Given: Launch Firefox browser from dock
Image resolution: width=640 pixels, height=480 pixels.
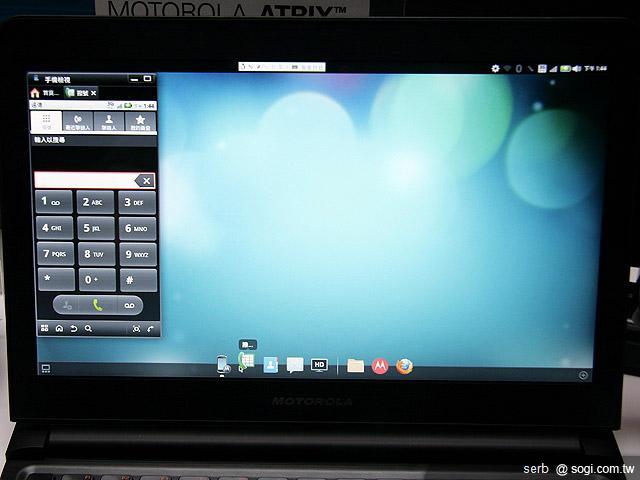Looking at the screenshot, I should pos(404,366).
